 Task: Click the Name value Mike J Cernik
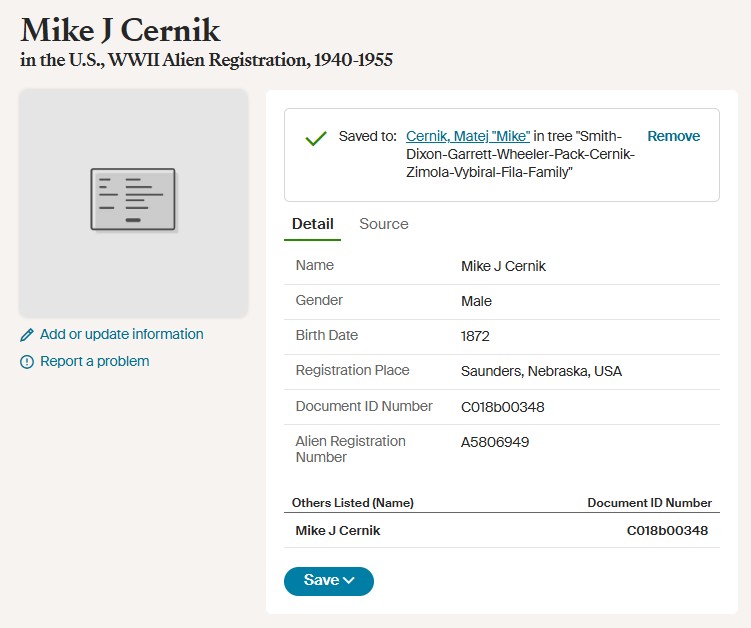(503, 266)
